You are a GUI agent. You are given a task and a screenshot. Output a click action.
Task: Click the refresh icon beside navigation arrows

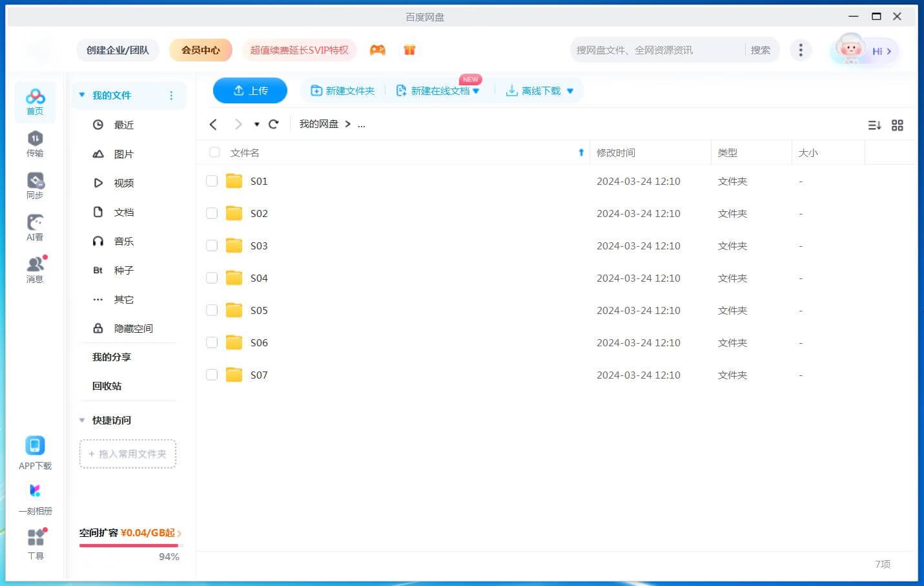pyautogui.click(x=274, y=124)
